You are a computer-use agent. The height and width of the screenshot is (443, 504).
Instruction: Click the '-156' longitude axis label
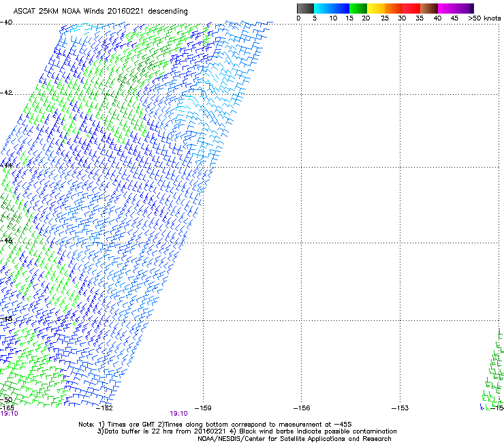coord(302,408)
